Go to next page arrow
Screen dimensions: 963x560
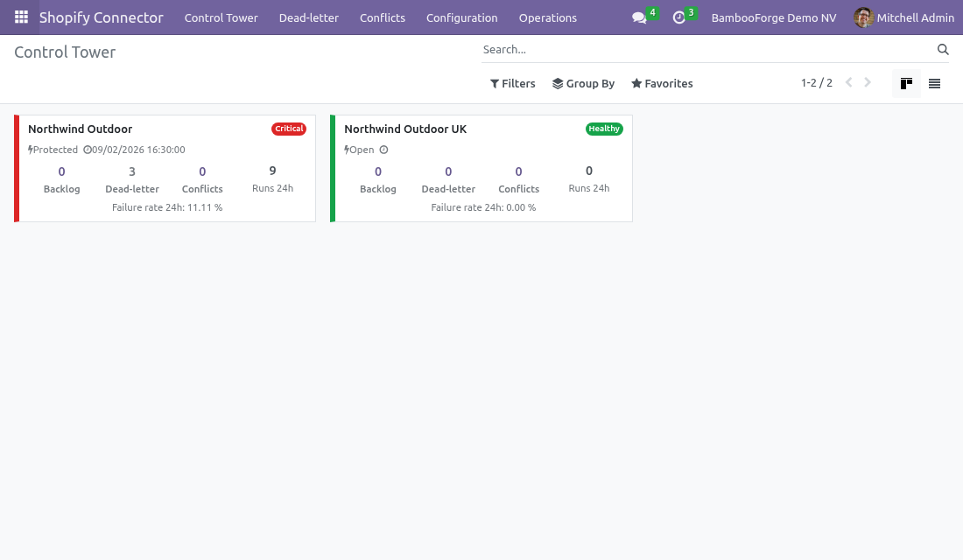point(868,82)
